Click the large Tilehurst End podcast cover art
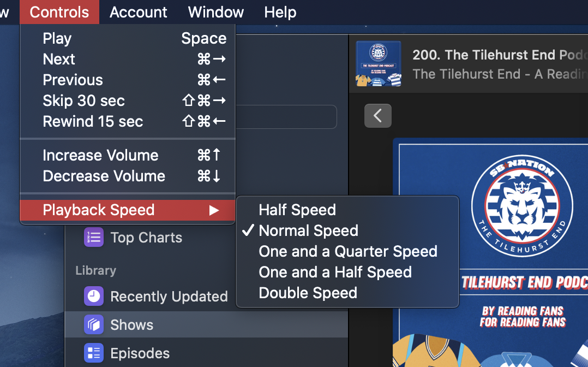This screenshot has height=367, width=588. point(490,252)
